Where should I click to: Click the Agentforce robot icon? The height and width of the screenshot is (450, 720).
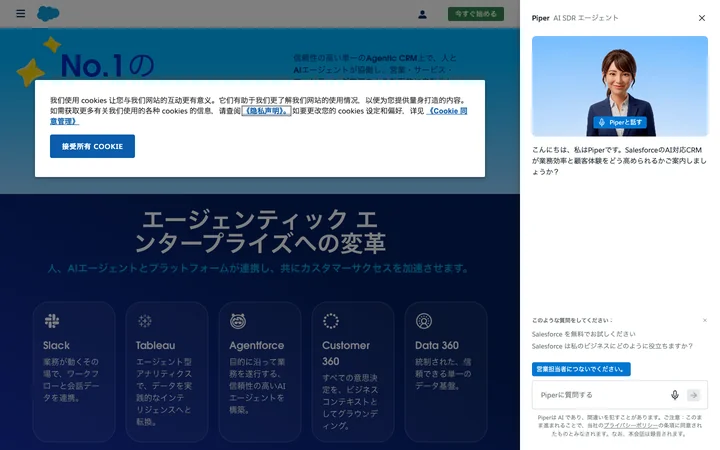(x=238, y=321)
